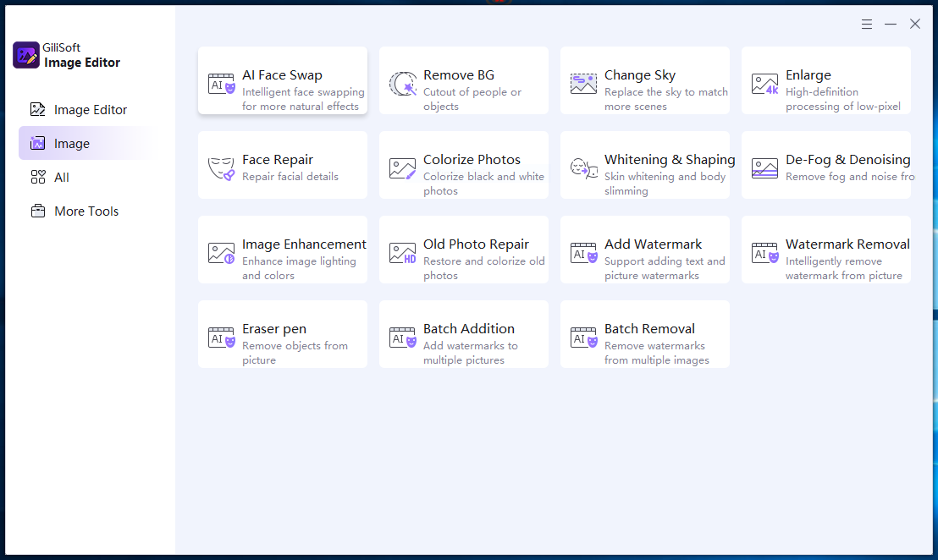938x560 pixels.
Task: Click the Colorize Photos icon
Action: click(x=403, y=168)
